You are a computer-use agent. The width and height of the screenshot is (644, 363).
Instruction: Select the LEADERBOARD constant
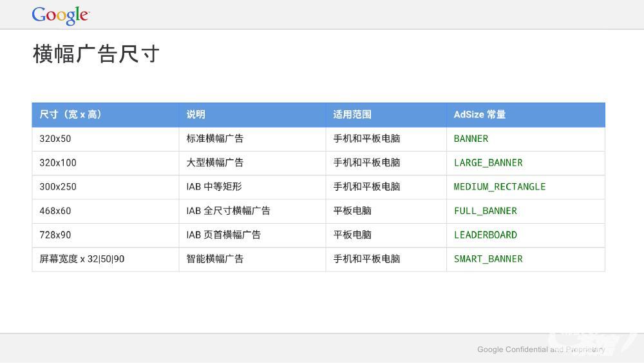(486, 235)
